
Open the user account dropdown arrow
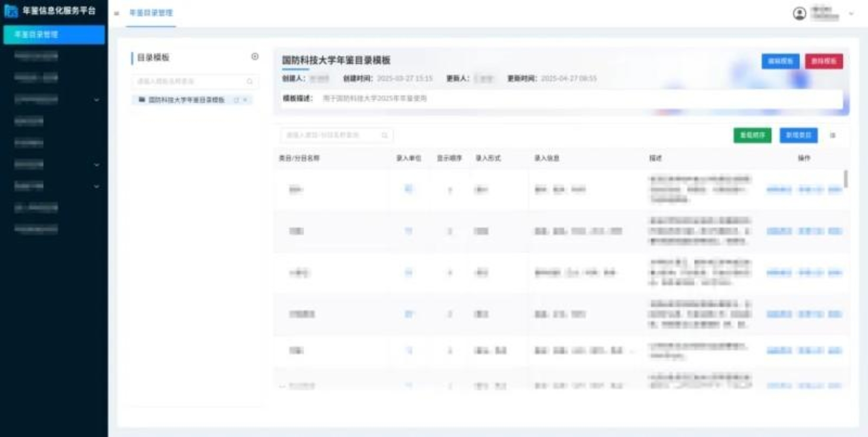click(851, 14)
